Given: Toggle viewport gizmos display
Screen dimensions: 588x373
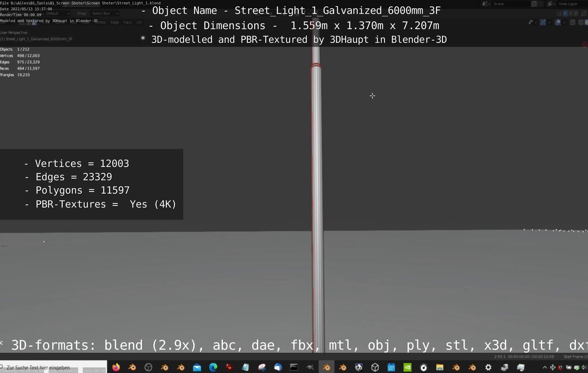Looking at the screenshot, I should 543,22.
